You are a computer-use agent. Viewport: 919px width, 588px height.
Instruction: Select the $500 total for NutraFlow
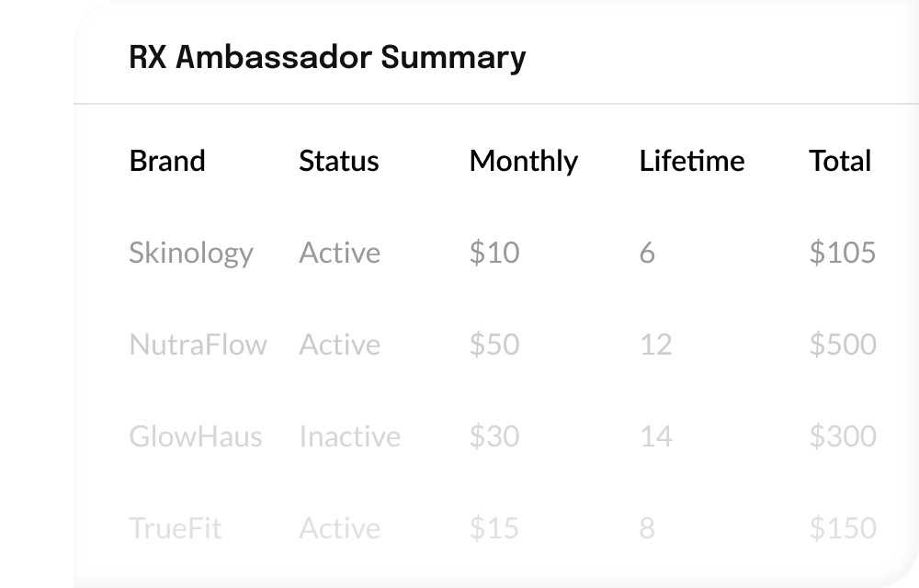click(842, 345)
